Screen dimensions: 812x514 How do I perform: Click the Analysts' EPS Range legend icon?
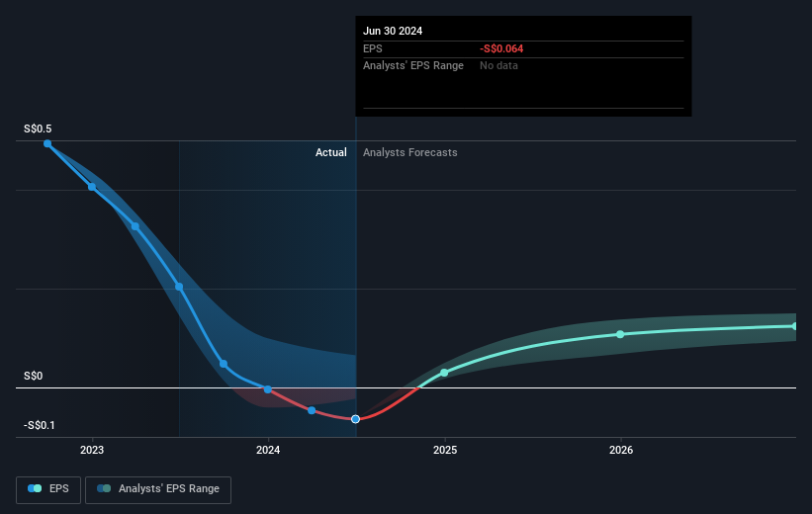pyautogui.click(x=104, y=488)
